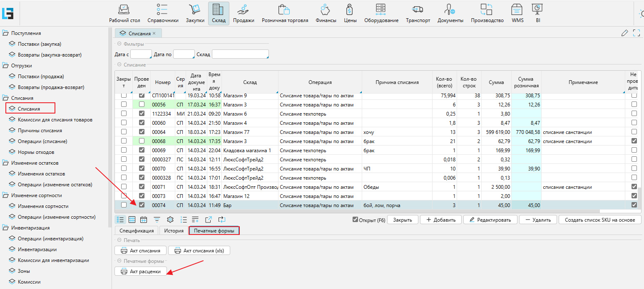The image size is (644, 289).
Task: Check Закрыт checkbox for document 00074
Action: pyautogui.click(x=124, y=205)
